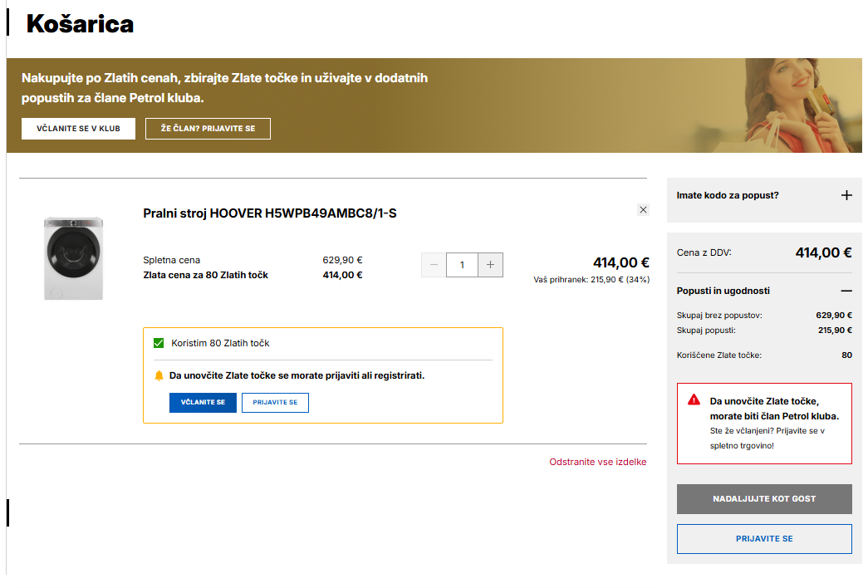868x588 pixels.
Task: Expand discount code section with plus icon
Action: point(846,195)
